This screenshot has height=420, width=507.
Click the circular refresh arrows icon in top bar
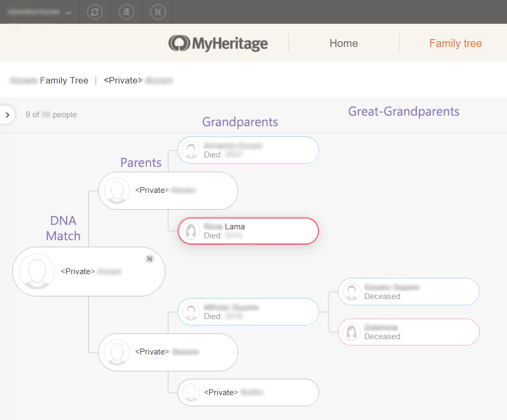[x=95, y=12]
